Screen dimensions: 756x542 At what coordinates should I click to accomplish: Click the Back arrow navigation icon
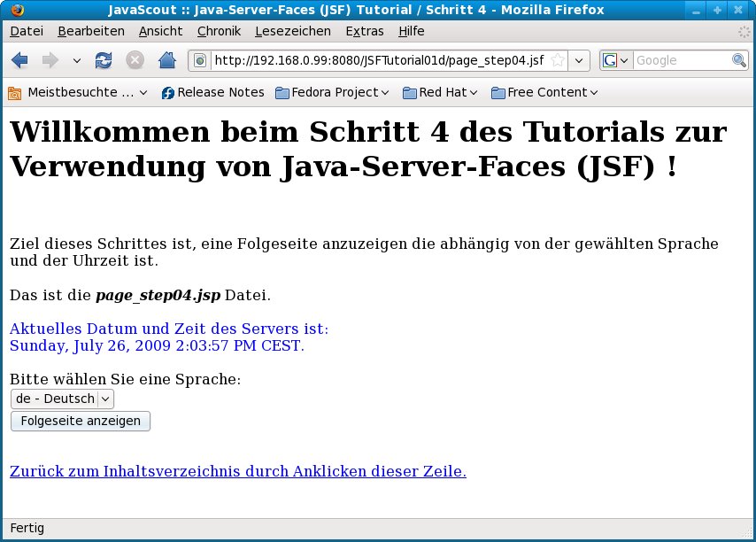pyautogui.click(x=20, y=60)
